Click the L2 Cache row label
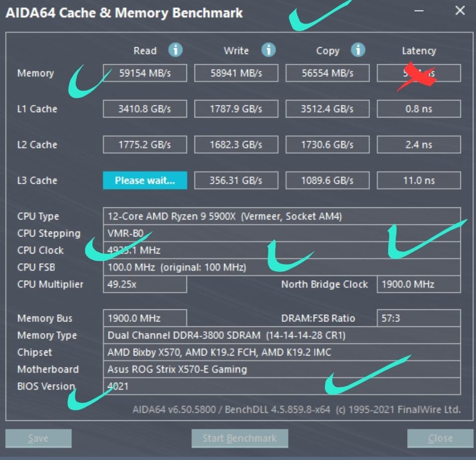This screenshot has height=460, width=476. click(x=37, y=145)
